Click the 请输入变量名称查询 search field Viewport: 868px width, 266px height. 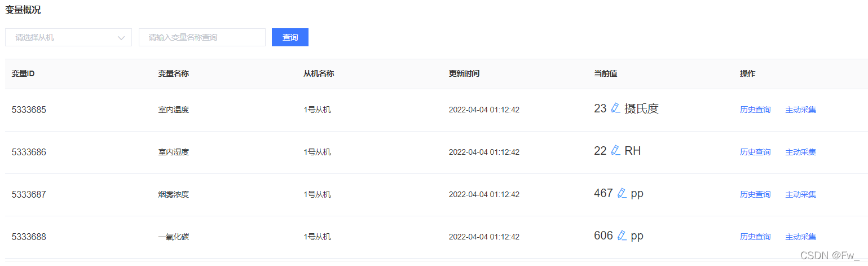click(x=202, y=37)
